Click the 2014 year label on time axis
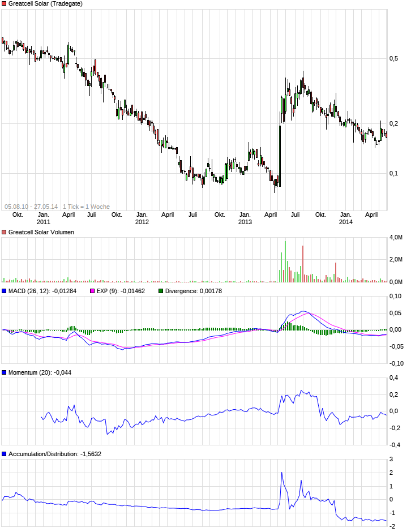 (x=346, y=222)
